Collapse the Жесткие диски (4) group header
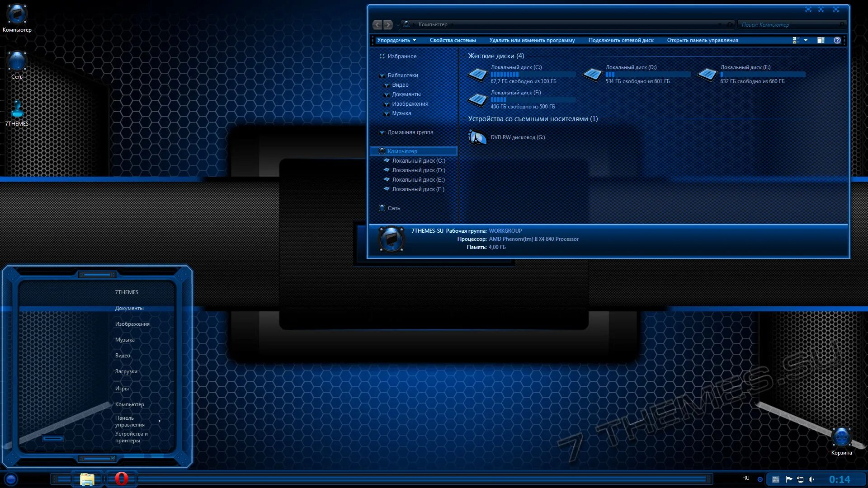 coord(496,56)
